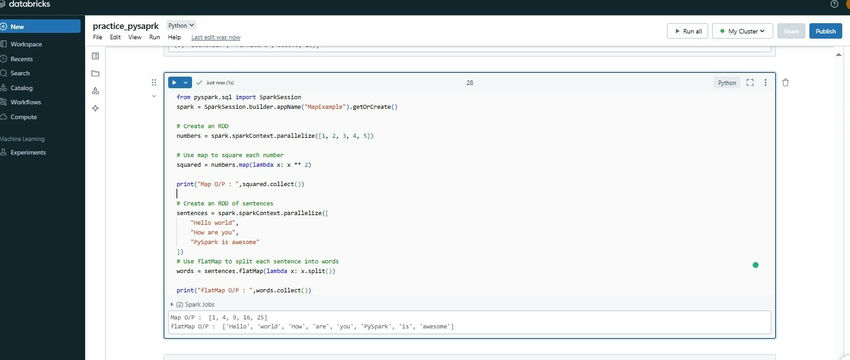850x360 pixels.
Task: Collapse the cell with the chevron
Action: [x=154, y=96]
